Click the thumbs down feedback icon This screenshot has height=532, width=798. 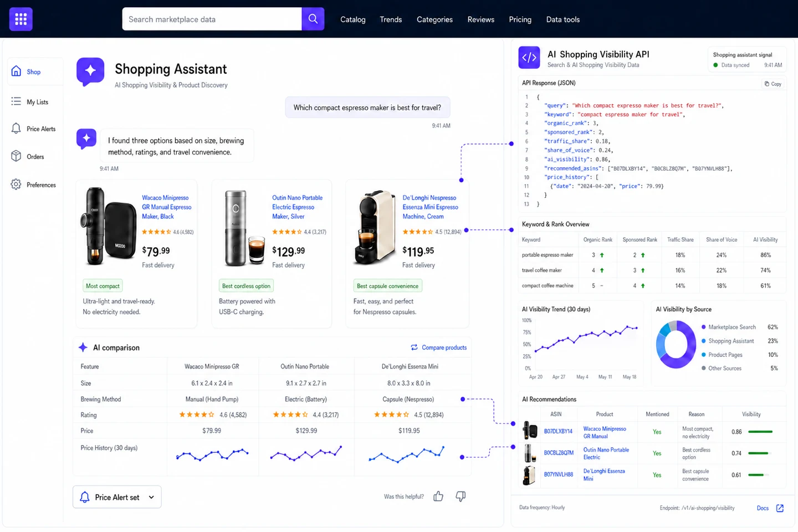(461, 497)
